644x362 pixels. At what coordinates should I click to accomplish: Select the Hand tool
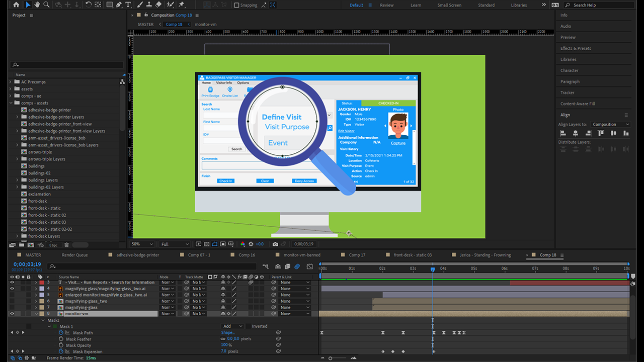click(37, 5)
